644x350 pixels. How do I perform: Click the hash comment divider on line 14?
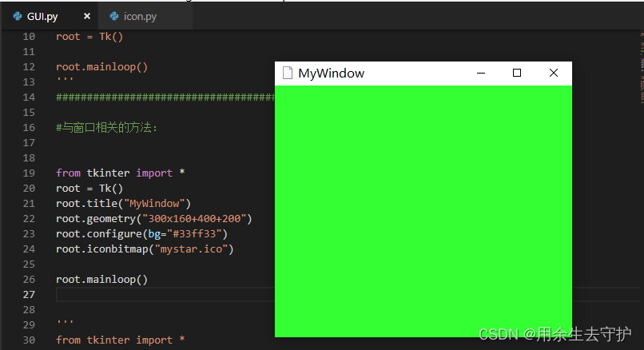165,97
